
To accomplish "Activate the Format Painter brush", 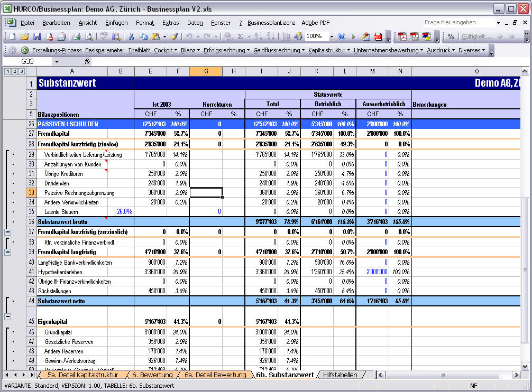I will coord(175,36).
